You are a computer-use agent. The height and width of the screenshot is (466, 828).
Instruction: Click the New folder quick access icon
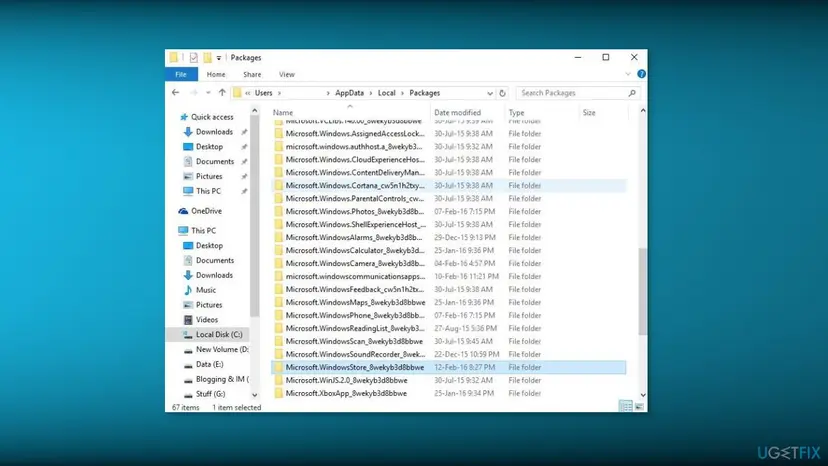point(208,58)
